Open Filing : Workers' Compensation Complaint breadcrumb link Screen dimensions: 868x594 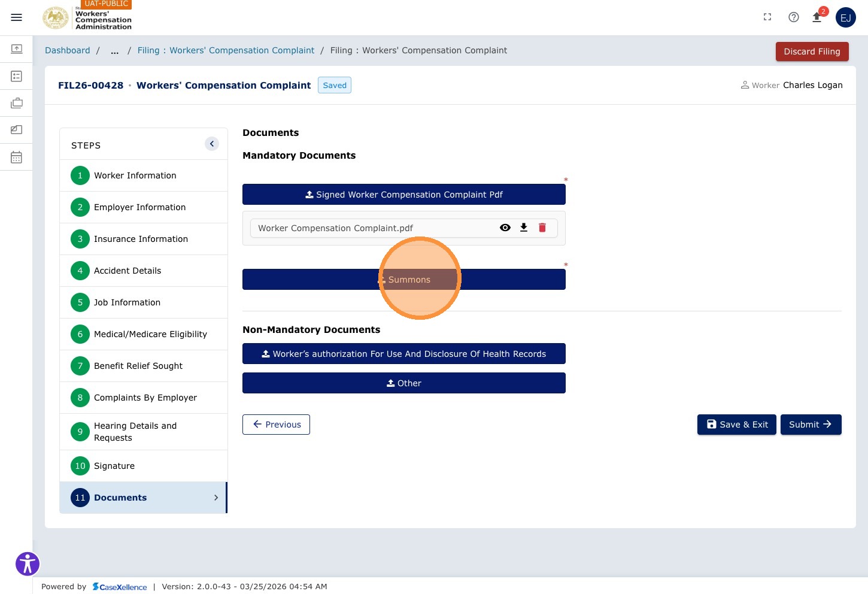(226, 50)
